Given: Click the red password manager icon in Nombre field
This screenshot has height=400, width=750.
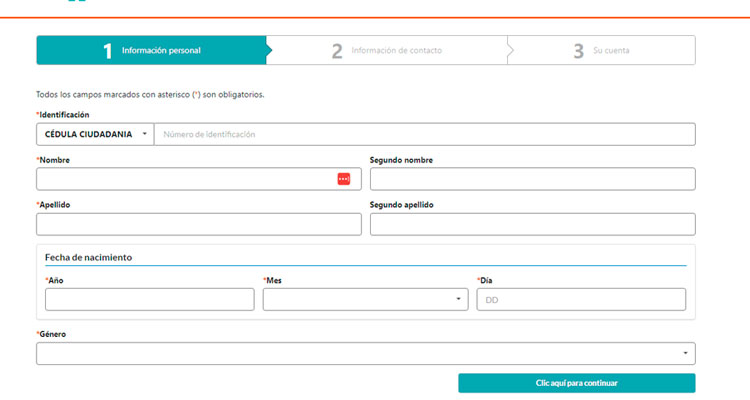Looking at the screenshot, I should click(x=343, y=179).
